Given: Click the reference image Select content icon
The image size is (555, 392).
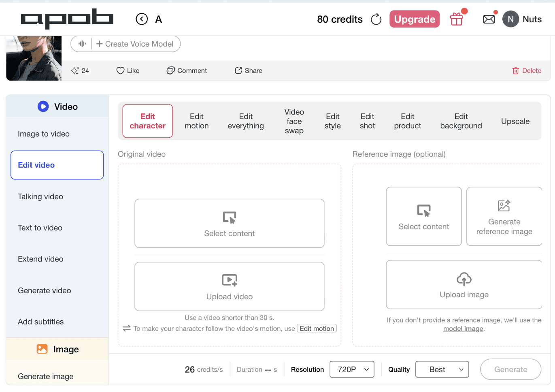Looking at the screenshot, I should [424, 211].
